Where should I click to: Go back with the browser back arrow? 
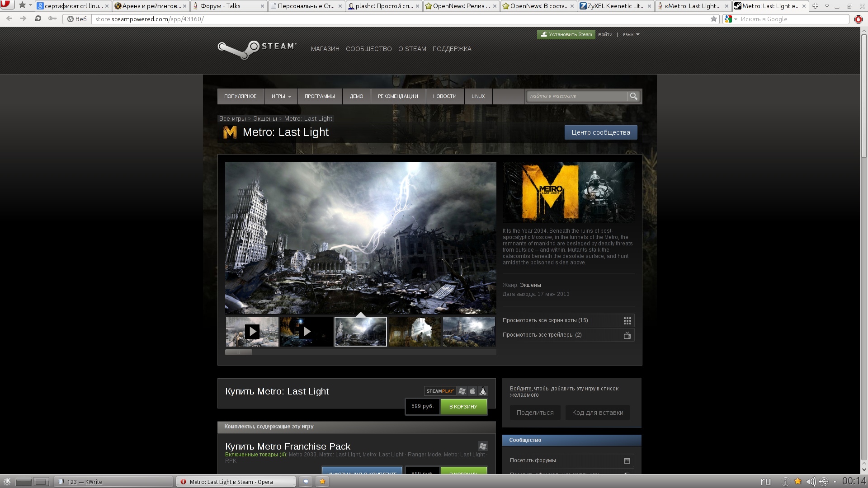pos(9,19)
